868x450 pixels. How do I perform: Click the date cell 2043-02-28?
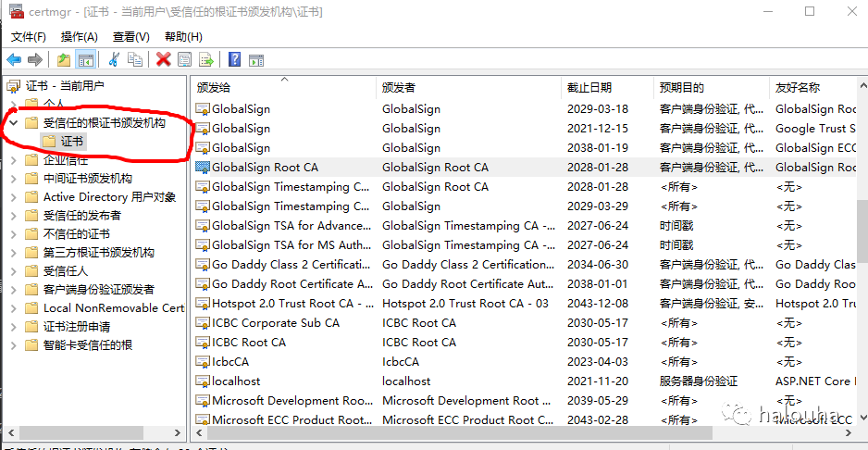click(x=598, y=420)
